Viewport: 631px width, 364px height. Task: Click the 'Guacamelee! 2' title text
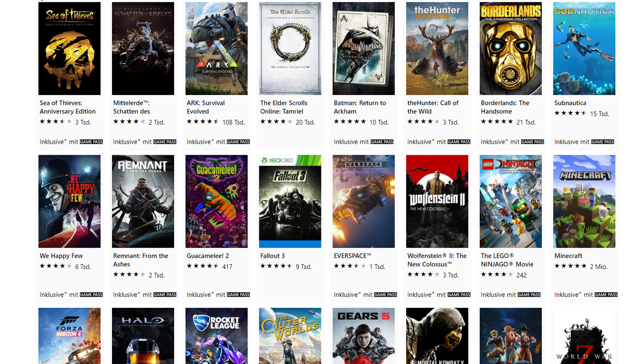click(208, 256)
